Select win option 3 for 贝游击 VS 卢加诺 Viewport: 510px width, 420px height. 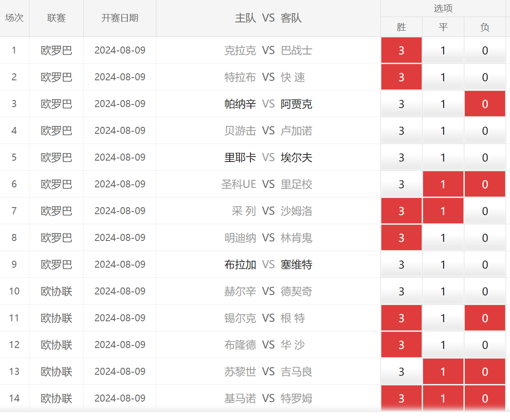pos(401,130)
